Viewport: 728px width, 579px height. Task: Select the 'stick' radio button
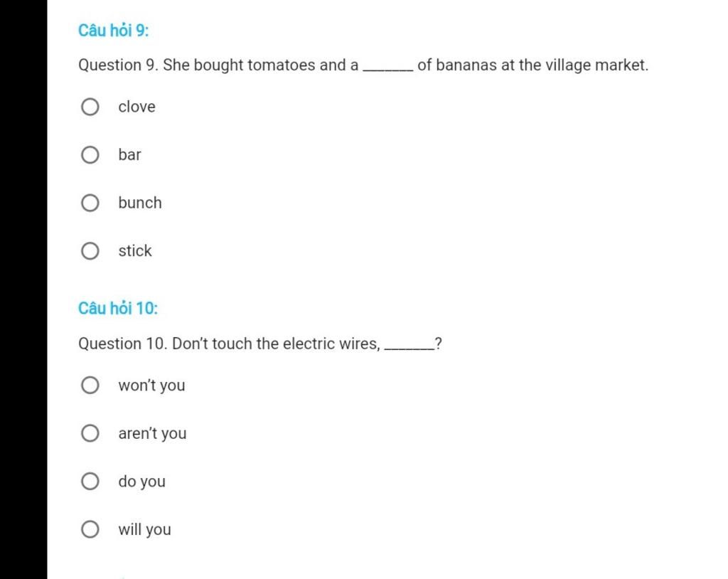click(x=90, y=251)
